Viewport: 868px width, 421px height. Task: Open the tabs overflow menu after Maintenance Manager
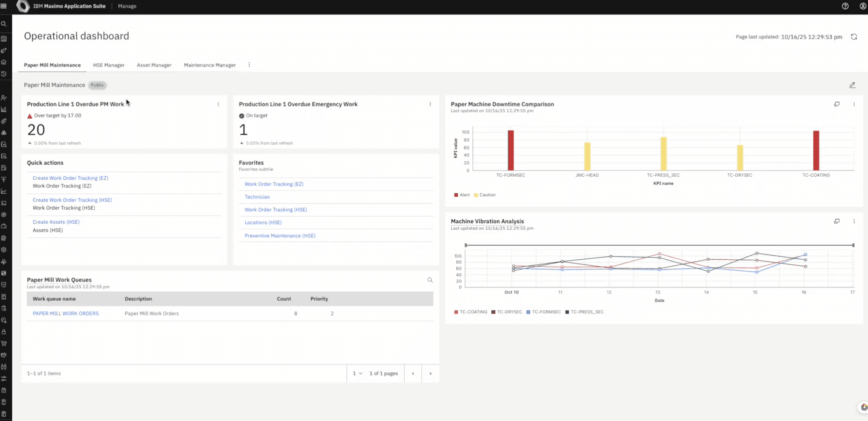[249, 65]
